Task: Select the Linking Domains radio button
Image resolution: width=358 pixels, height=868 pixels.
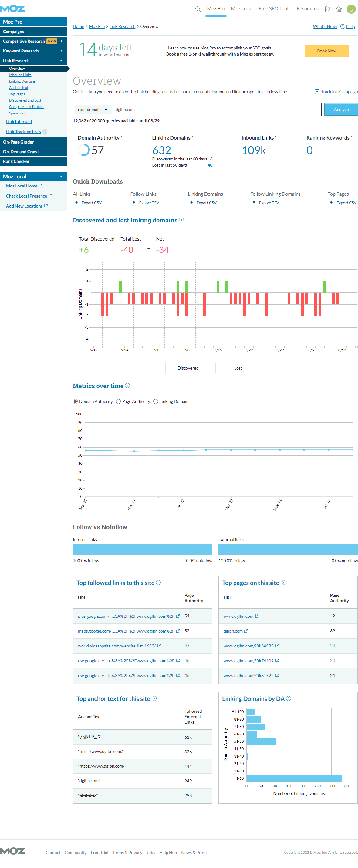Action: [x=156, y=401]
